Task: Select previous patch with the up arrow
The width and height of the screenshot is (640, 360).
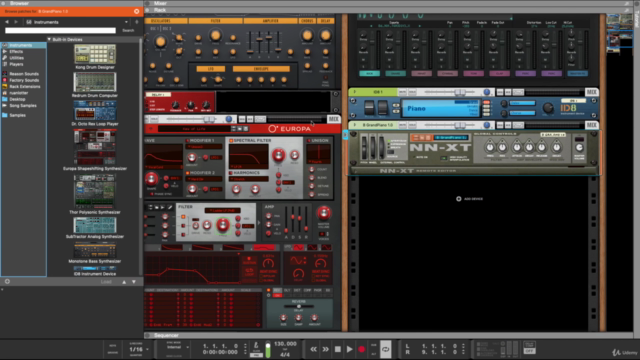Action: tap(124, 282)
